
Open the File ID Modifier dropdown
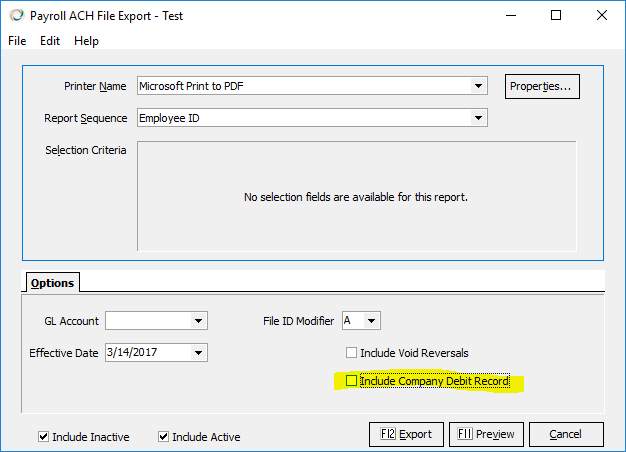coord(372,321)
